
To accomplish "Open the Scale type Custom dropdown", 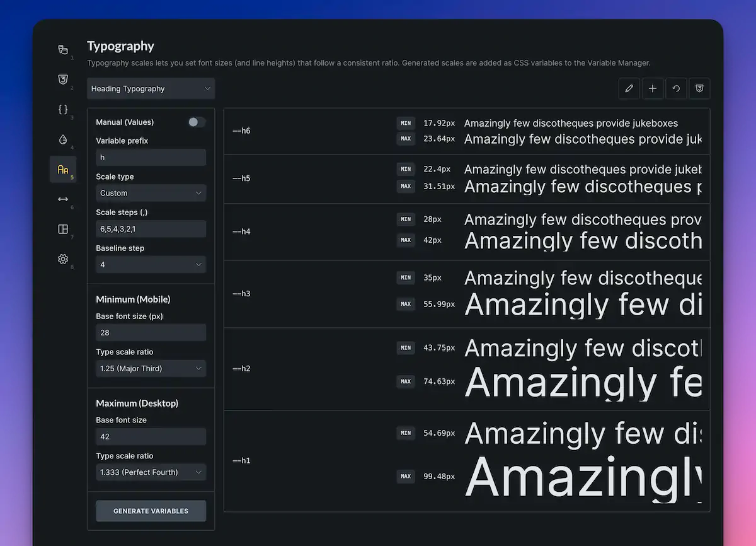I will [151, 193].
